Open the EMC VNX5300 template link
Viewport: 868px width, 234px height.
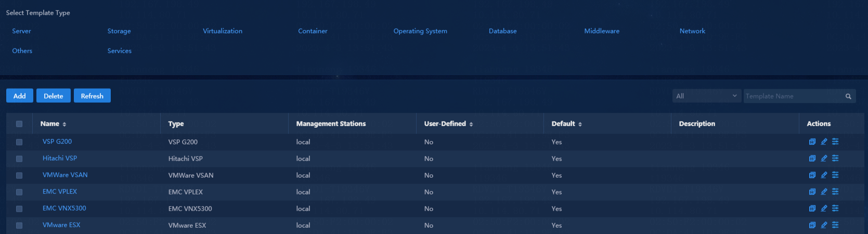point(64,208)
